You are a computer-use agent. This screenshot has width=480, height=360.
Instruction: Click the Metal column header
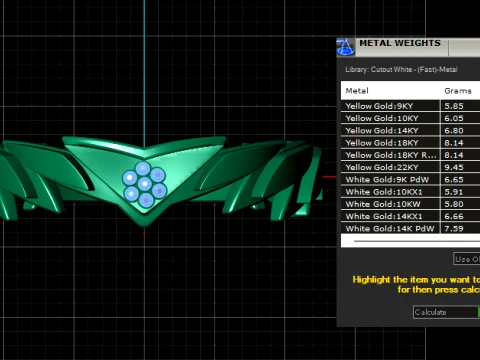coord(357,91)
